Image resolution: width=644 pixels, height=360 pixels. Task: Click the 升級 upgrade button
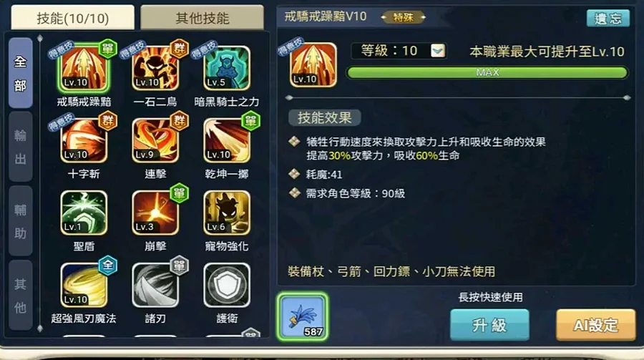click(489, 325)
